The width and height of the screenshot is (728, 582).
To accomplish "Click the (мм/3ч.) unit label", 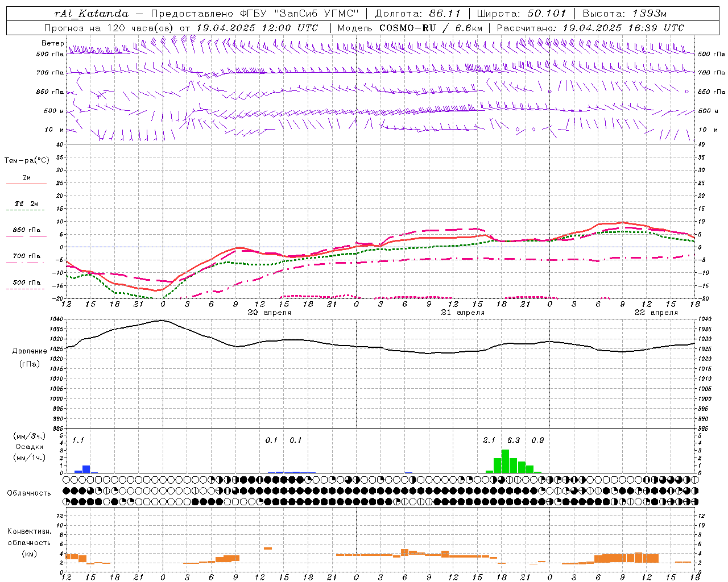I will pos(30,436).
